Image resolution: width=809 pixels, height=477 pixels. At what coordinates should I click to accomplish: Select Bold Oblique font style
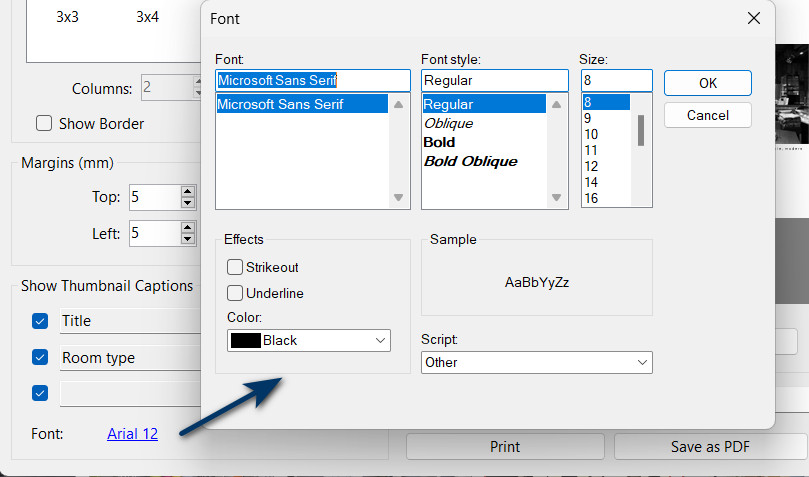470,161
